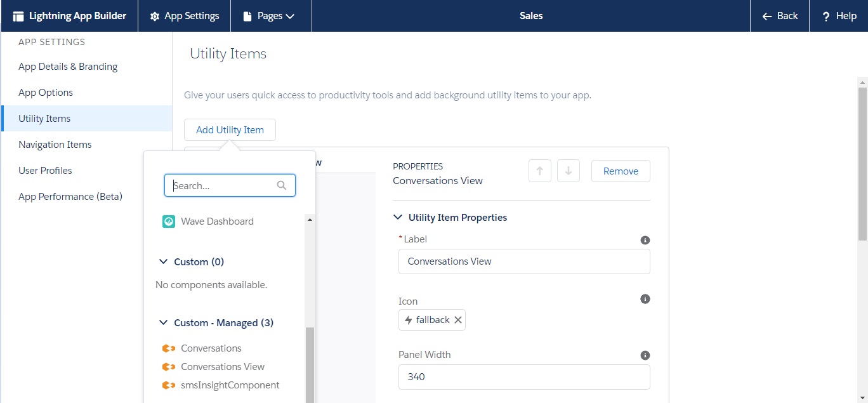Click the info icon next to Panel Width
Image resolution: width=868 pixels, height=403 pixels.
pyautogui.click(x=645, y=355)
